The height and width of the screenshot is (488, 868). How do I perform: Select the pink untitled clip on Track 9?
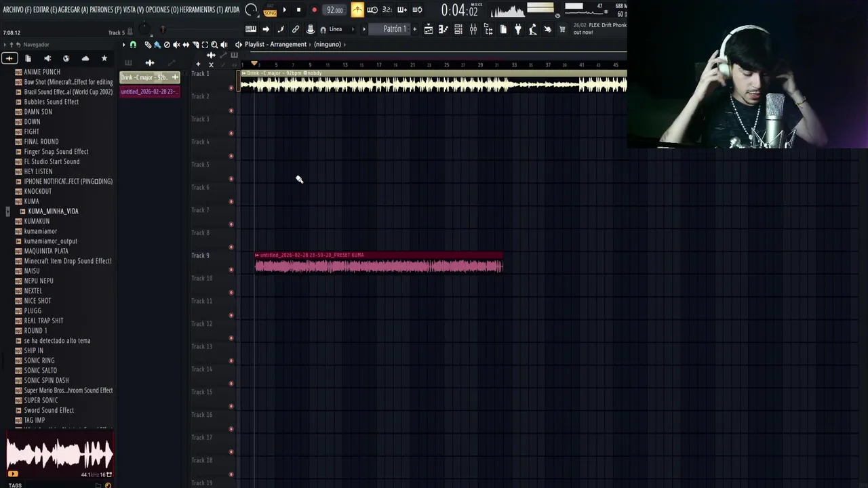pyautogui.click(x=379, y=262)
